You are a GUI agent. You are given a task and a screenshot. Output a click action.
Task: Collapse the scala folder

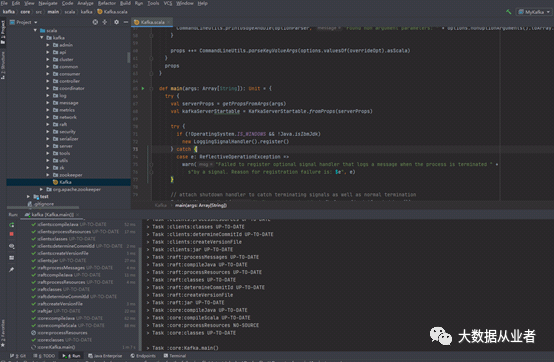[x=35, y=30]
